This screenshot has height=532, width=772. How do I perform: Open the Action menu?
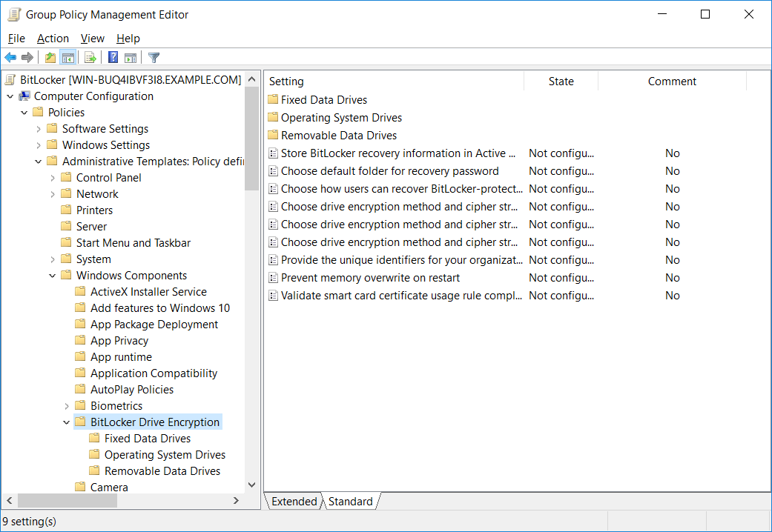pyautogui.click(x=53, y=38)
